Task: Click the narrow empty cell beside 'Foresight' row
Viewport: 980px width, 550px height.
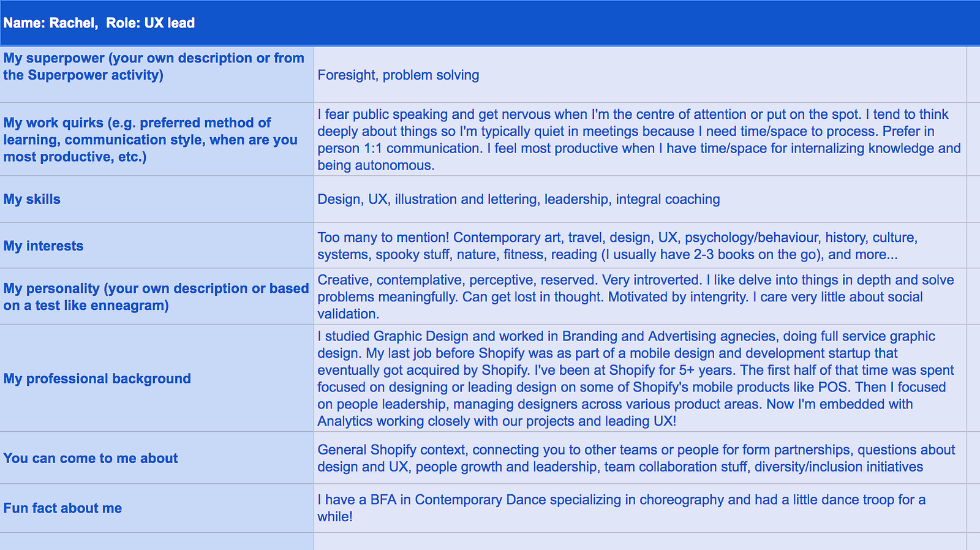Action: pyautogui.click(x=973, y=74)
